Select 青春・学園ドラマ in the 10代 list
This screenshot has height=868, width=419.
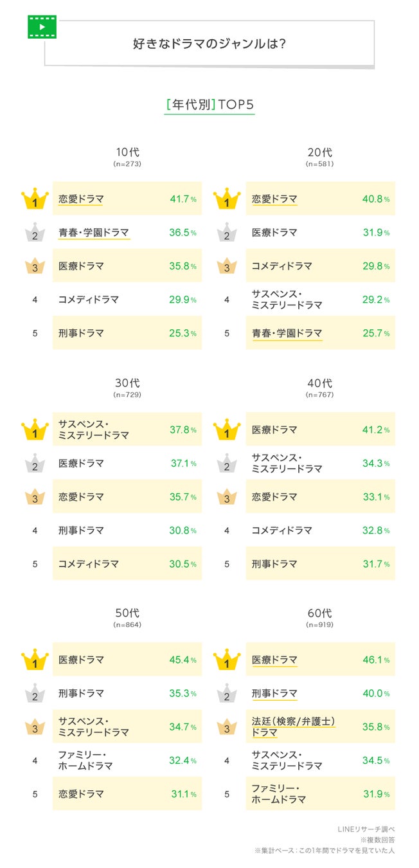click(94, 233)
